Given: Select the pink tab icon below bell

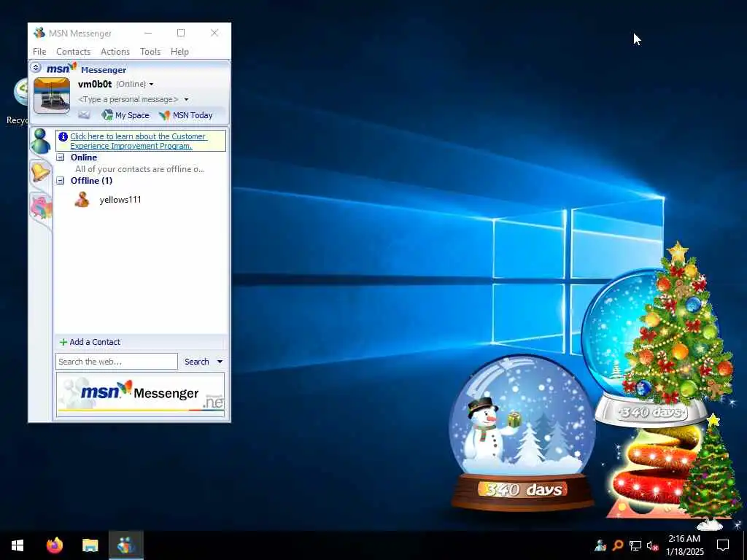Looking at the screenshot, I should coord(41,207).
